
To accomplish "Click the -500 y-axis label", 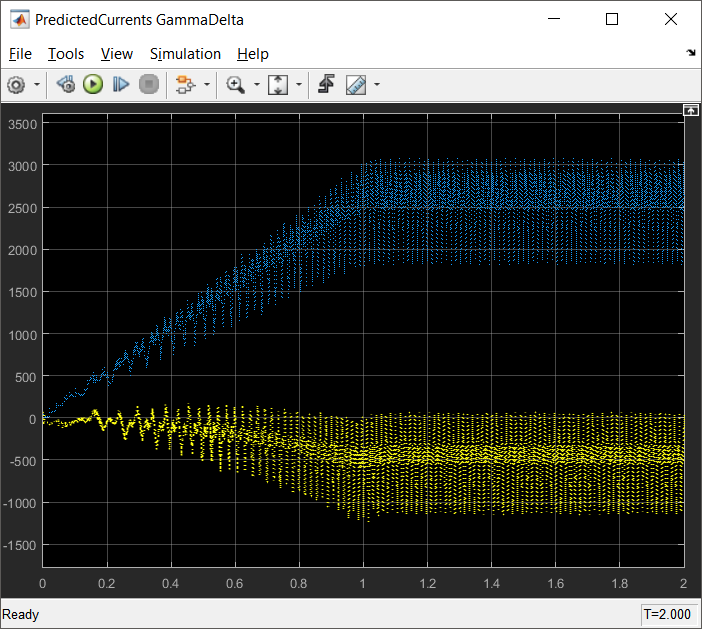I will click(x=22, y=462).
